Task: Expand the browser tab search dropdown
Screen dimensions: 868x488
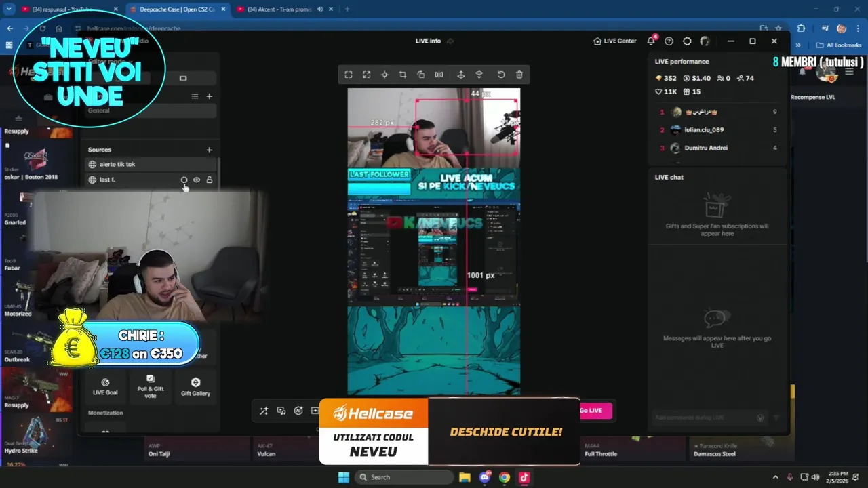Action: pos(9,9)
